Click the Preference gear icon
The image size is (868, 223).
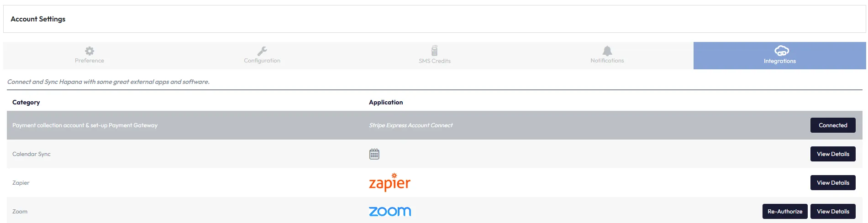tap(89, 51)
